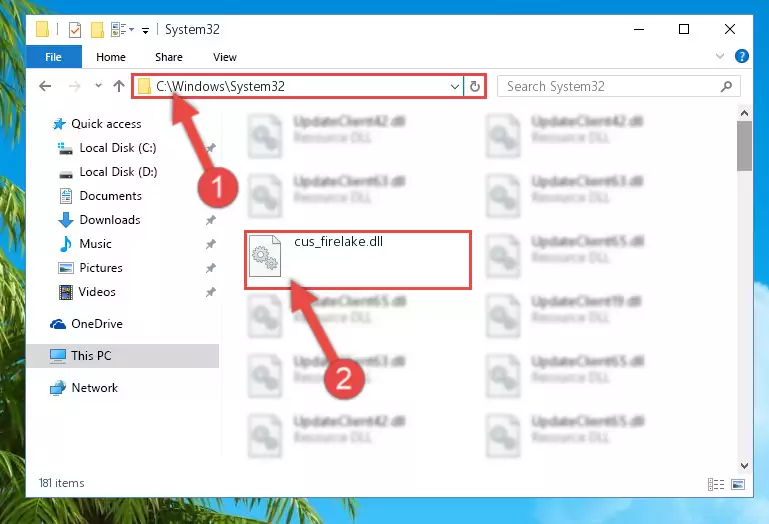Open the File ribbon tab

pyautogui.click(x=53, y=57)
